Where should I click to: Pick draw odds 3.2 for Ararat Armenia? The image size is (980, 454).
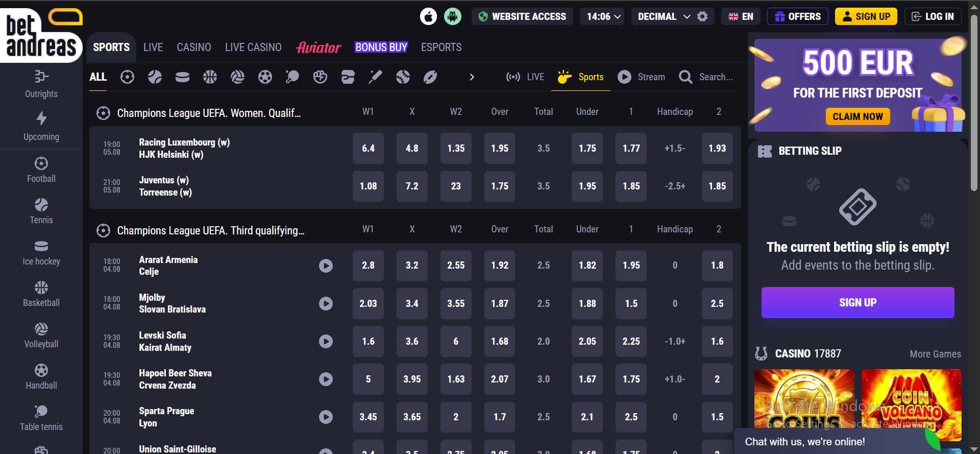pyautogui.click(x=412, y=266)
